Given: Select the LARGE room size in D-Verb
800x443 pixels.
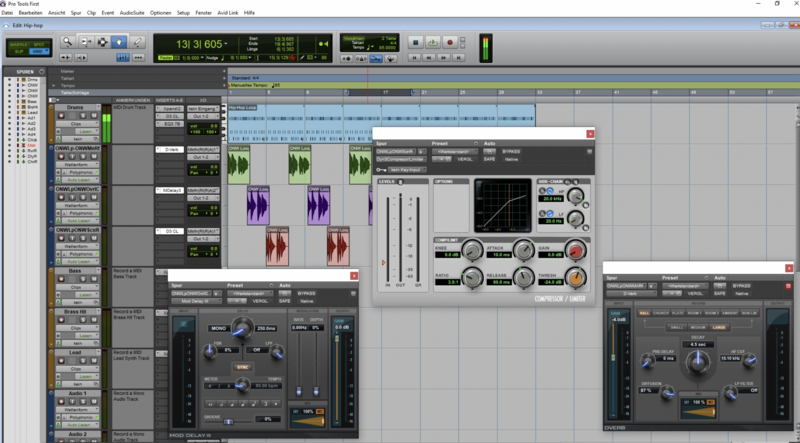Looking at the screenshot, I should pyautogui.click(x=717, y=326).
